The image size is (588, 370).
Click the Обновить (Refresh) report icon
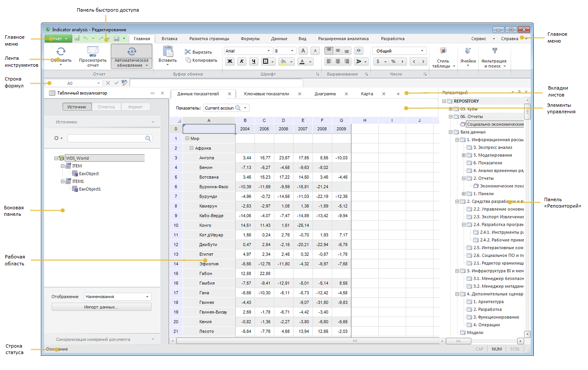(x=61, y=52)
